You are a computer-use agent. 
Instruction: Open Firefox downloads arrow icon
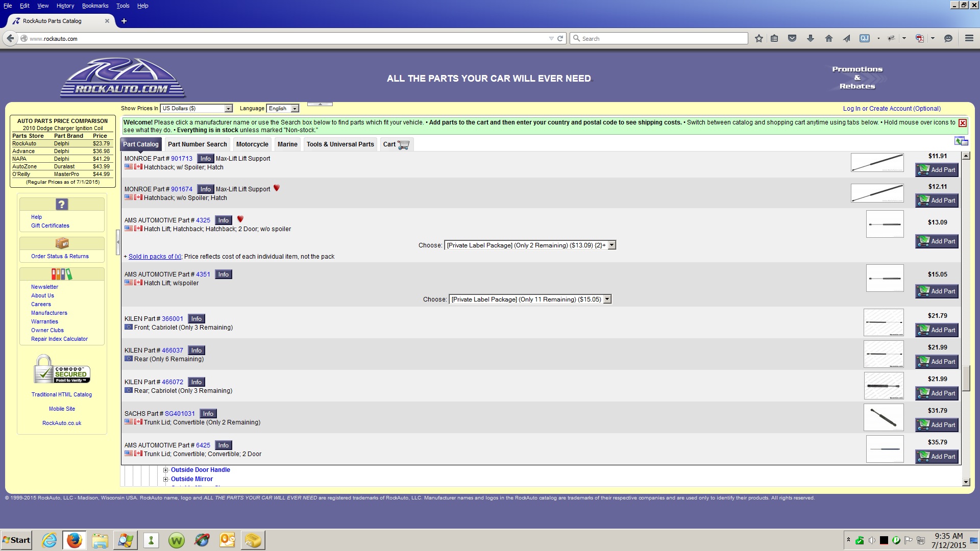[x=810, y=38]
